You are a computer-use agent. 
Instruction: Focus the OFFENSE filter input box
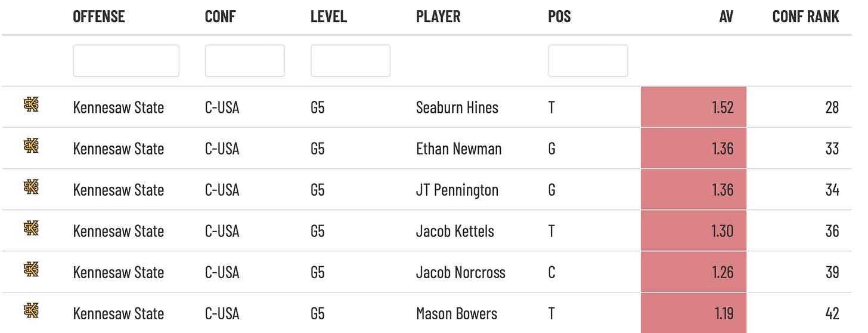click(126, 60)
